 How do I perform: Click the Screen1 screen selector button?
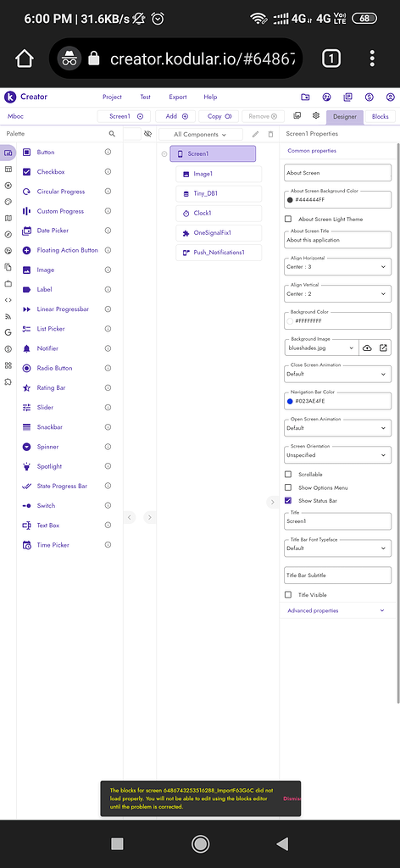pos(124,116)
